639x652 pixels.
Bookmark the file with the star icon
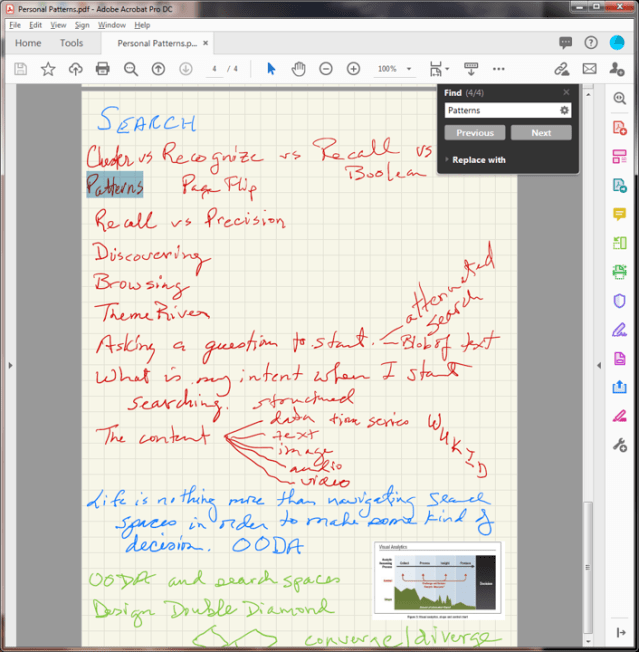[48, 69]
